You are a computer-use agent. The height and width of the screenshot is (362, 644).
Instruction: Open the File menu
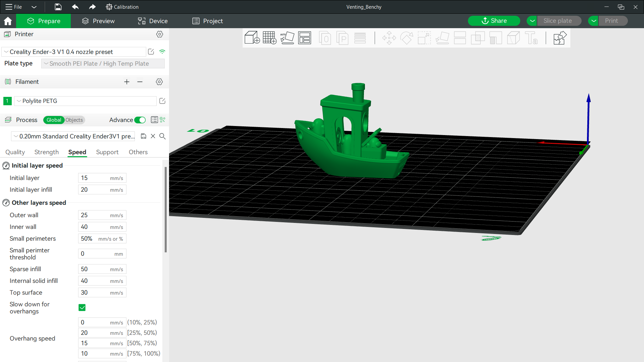[14, 7]
